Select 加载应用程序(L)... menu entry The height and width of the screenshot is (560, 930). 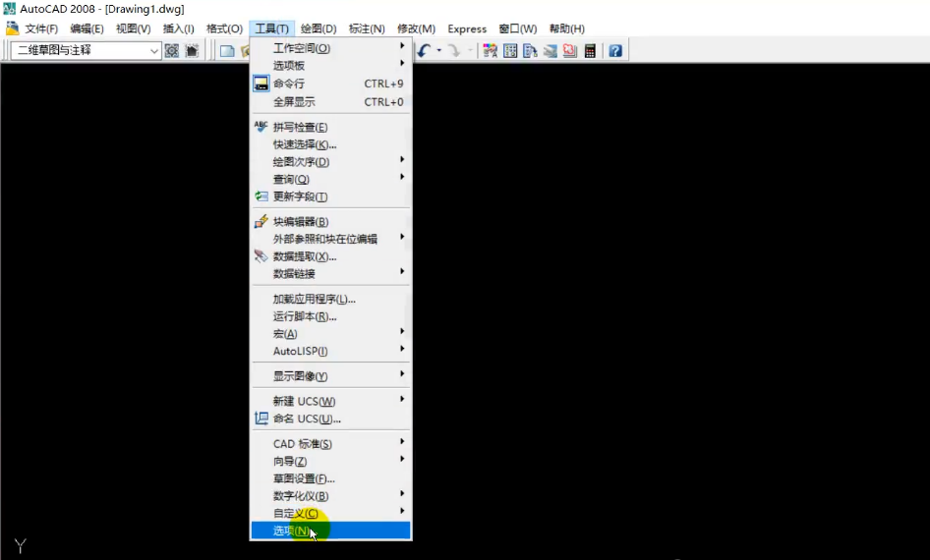point(330,300)
